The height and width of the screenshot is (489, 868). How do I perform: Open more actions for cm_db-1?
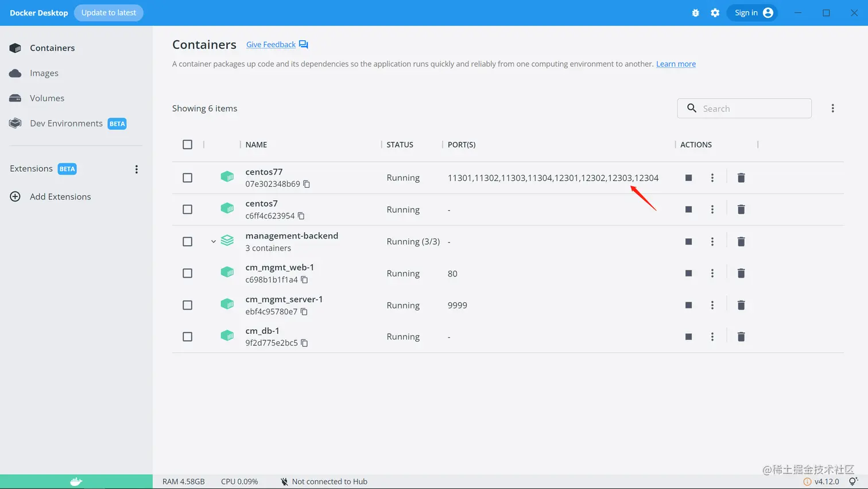click(x=712, y=337)
